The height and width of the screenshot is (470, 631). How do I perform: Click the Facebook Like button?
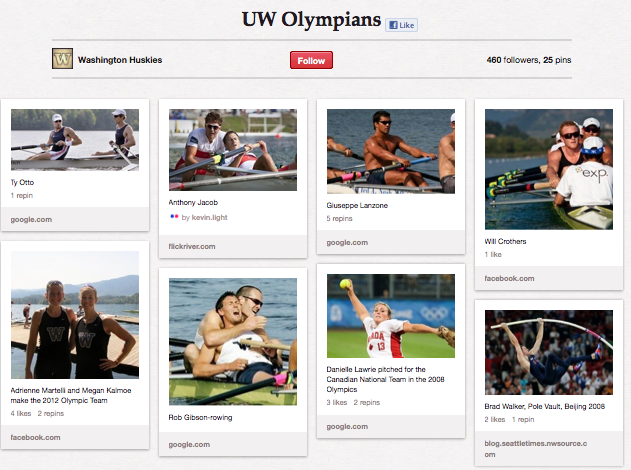(401, 25)
